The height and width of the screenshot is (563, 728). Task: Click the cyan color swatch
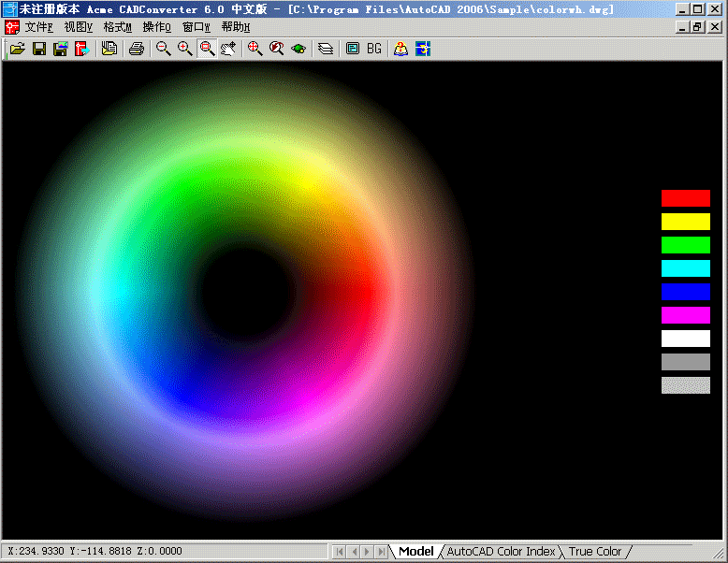coord(686,268)
